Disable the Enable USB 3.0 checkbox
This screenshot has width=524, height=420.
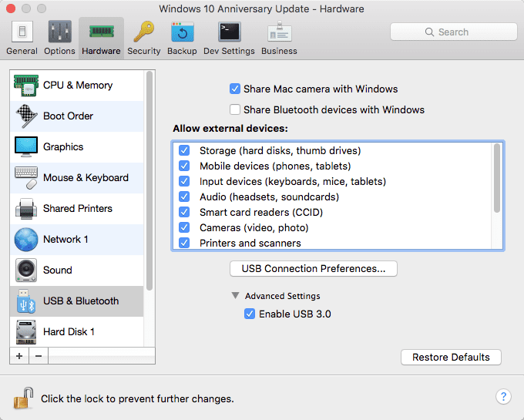click(x=250, y=314)
